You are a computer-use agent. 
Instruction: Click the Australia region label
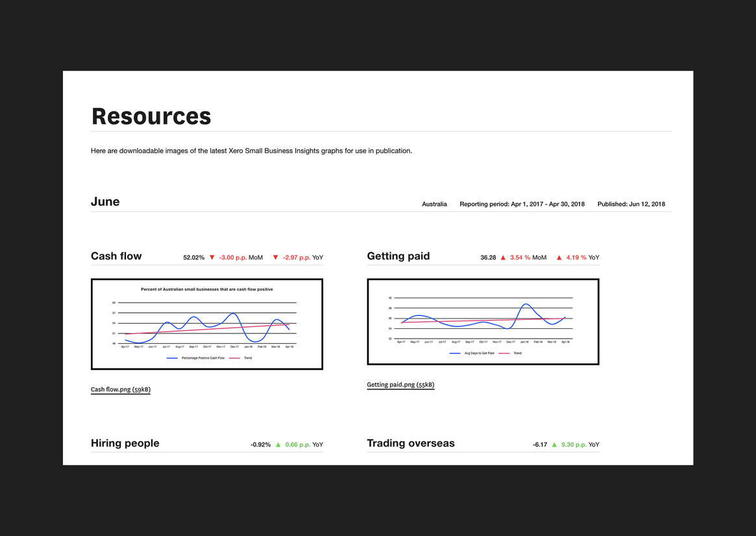[434, 204]
